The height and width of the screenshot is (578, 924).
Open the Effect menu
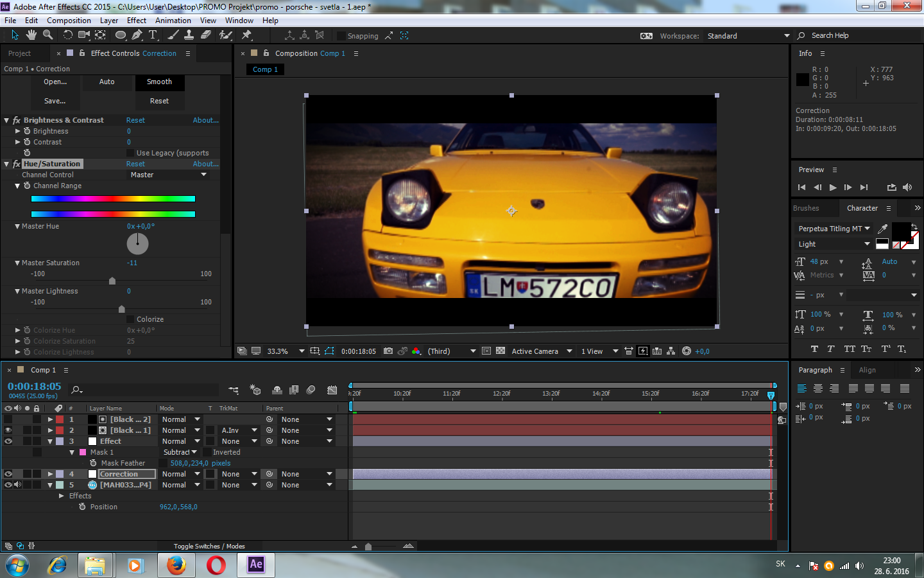click(137, 21)
